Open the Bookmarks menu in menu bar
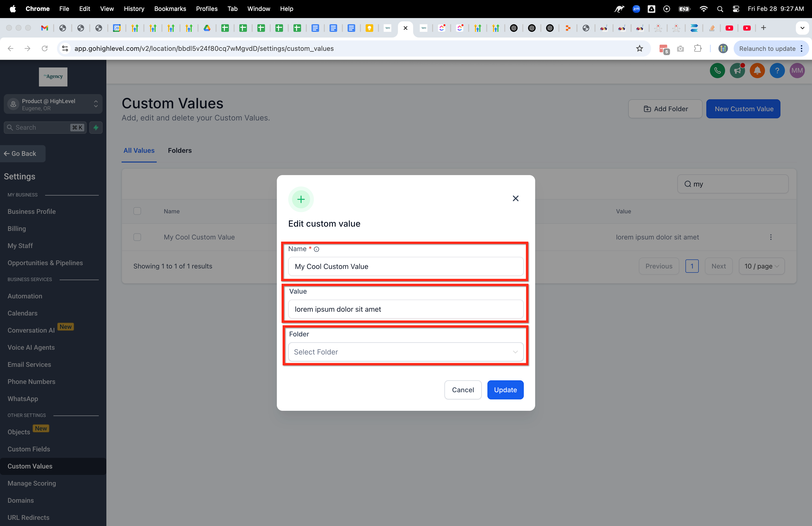Image resolution: width=812 pixels, height=526 pixels. tap(170, 9)
